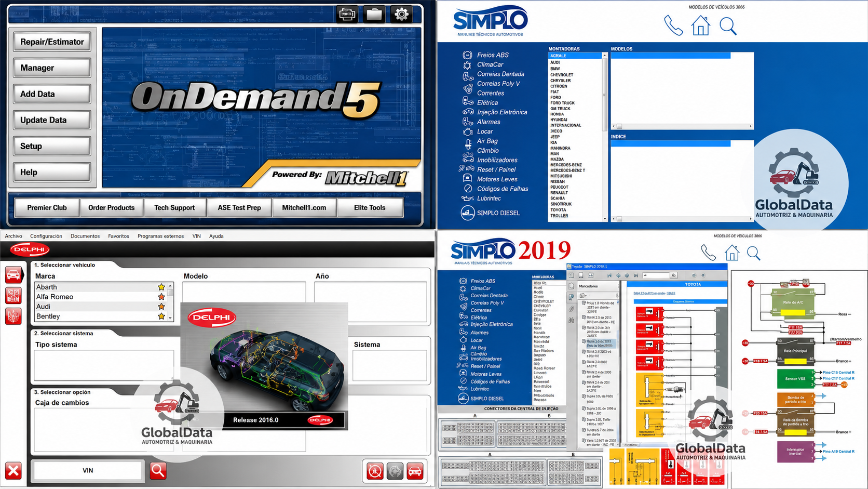Viewport: 868px width, 489px height.
Task: Click the ASE Test Prep button in OnDemand5
Action: (239, 208)
